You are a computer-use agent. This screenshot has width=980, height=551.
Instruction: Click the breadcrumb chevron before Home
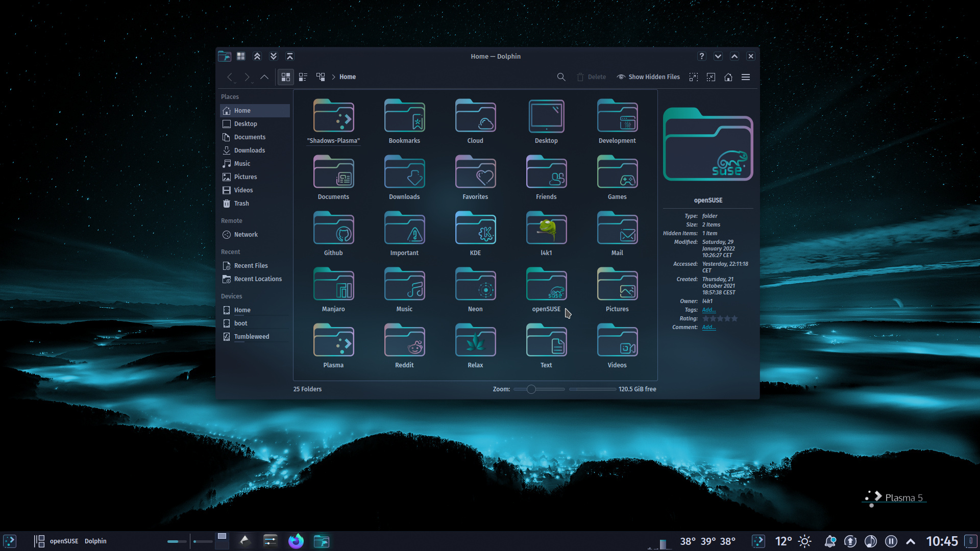[333, 77]
